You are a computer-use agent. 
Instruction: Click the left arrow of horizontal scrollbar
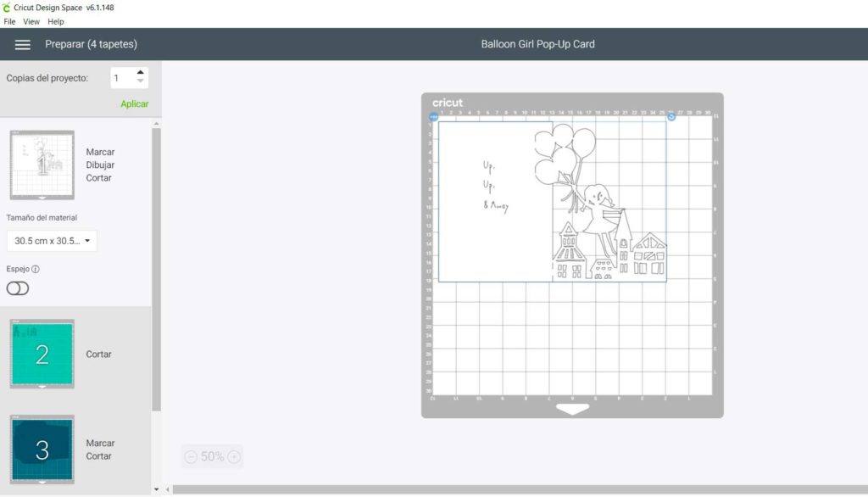167,489
